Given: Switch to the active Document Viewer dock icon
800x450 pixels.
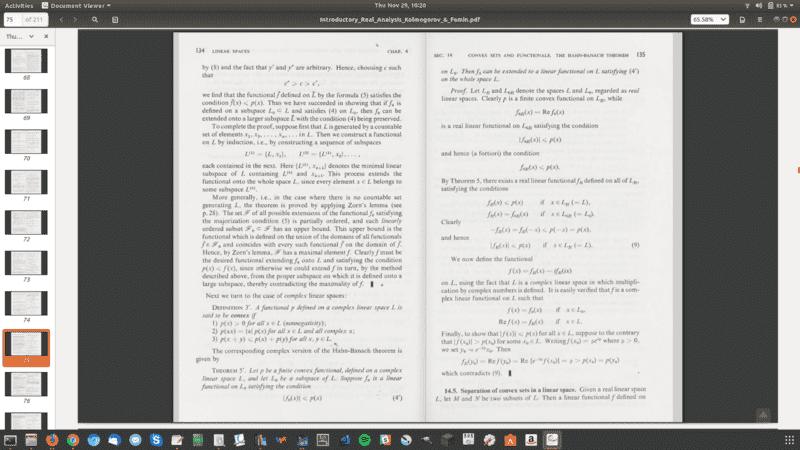Looking at the screenshot, I should point(552,440).
